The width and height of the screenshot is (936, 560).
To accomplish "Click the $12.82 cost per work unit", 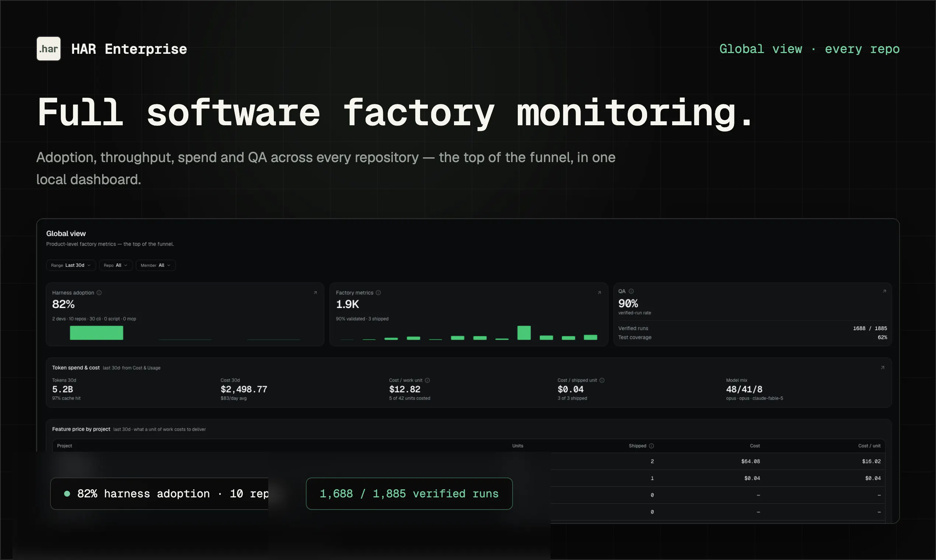I will 405,389.
